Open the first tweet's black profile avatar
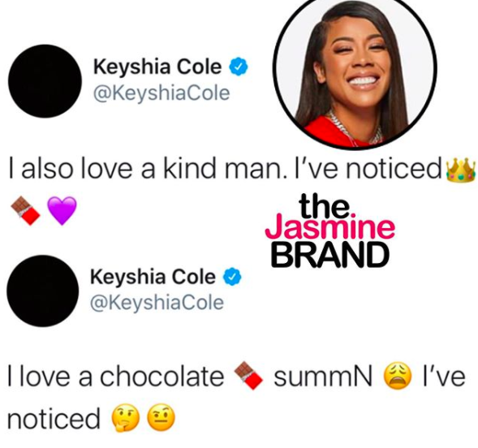The image size is (478, 448). 45,81
